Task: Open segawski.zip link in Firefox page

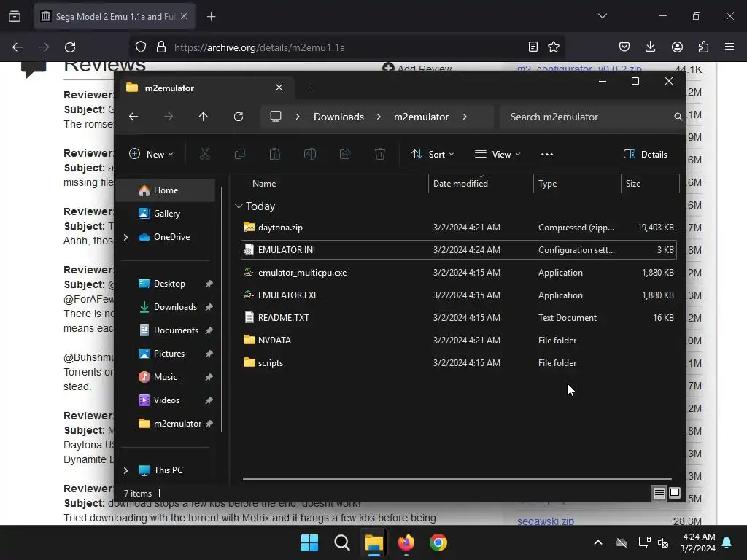Action: pos(546,521)
